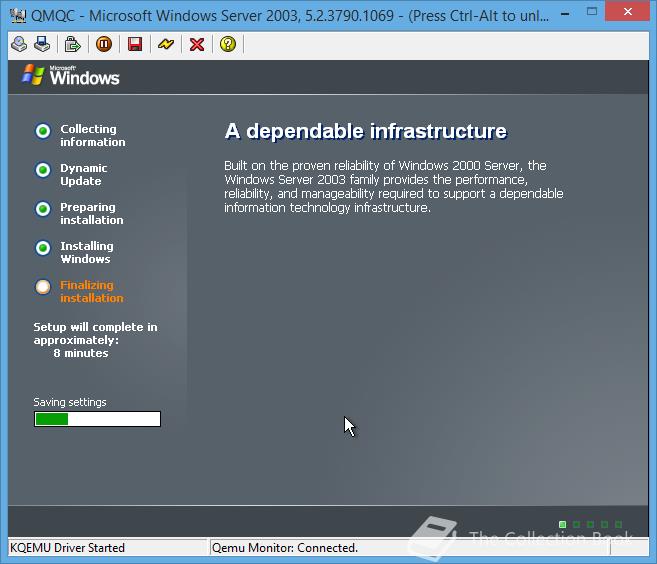Click the QMQC title bar app icon

18,16
